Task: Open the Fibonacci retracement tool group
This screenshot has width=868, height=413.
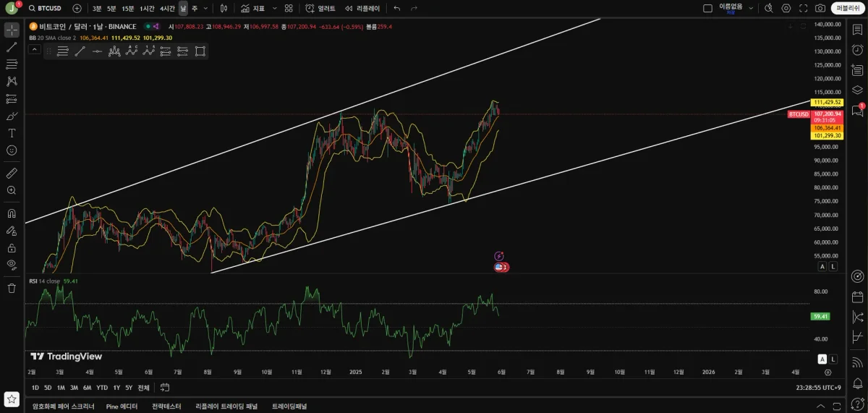Action: point(12,64)
